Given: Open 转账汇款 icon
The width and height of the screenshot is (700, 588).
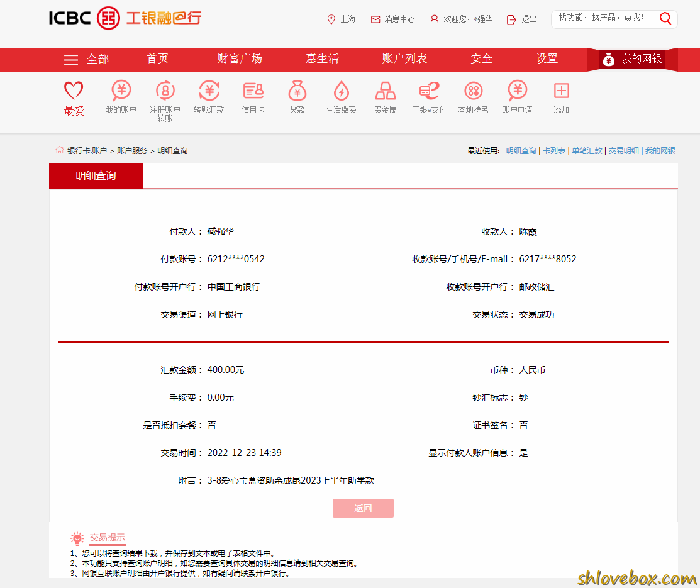Looking at the screenshot, I should click(209, 91).
